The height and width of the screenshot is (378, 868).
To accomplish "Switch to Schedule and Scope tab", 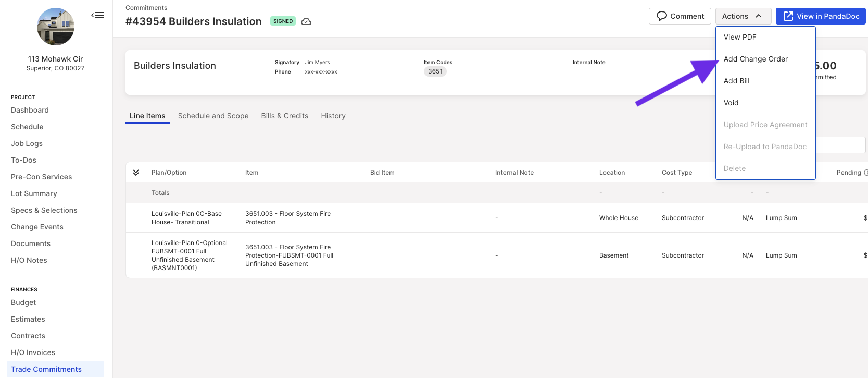I will pos(213,116).
